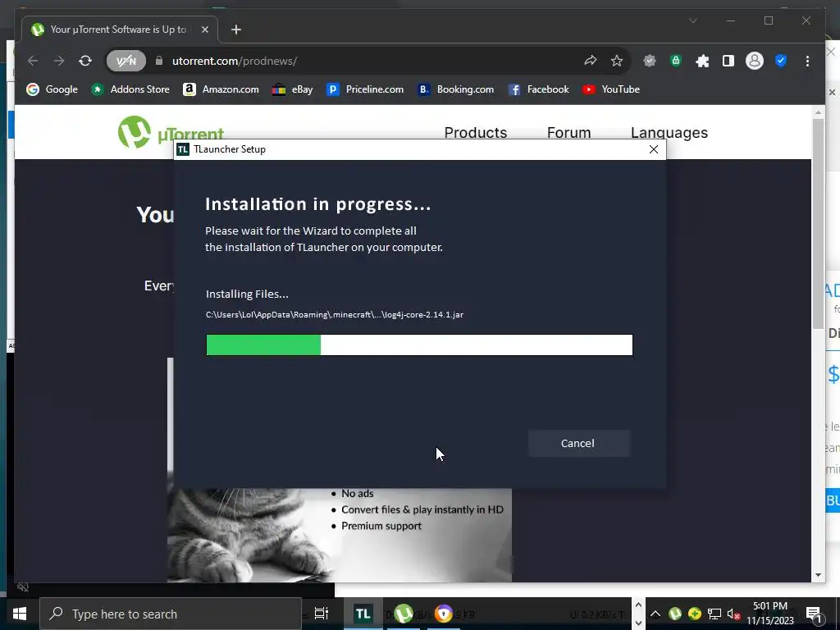Click the blue shield checkmark extension

pyautogui.click(x=781, y=61)
